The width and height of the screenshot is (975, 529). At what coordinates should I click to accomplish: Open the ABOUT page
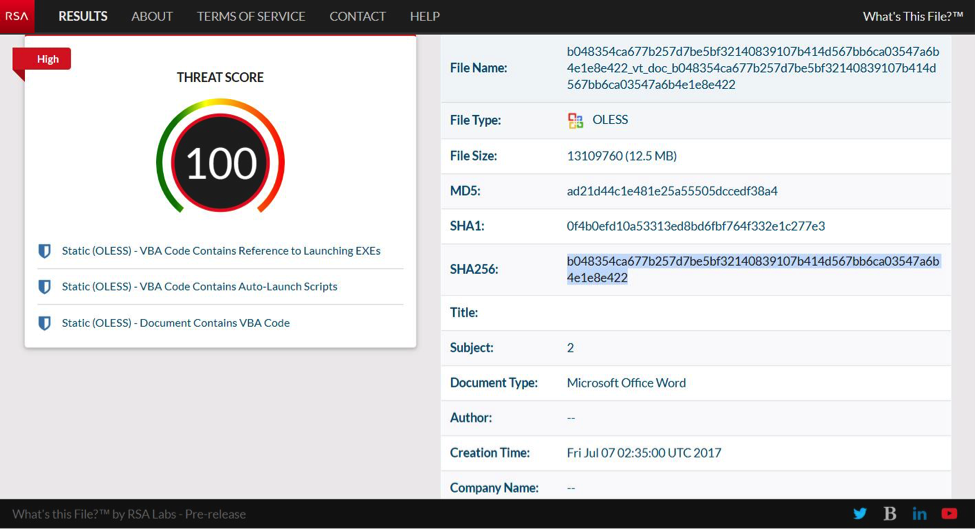[152, 16]
